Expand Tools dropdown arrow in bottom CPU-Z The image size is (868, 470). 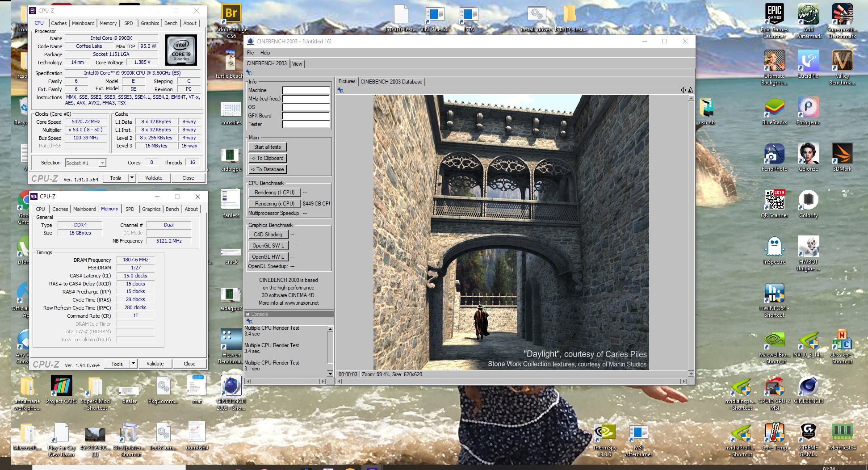coord(133,364)
